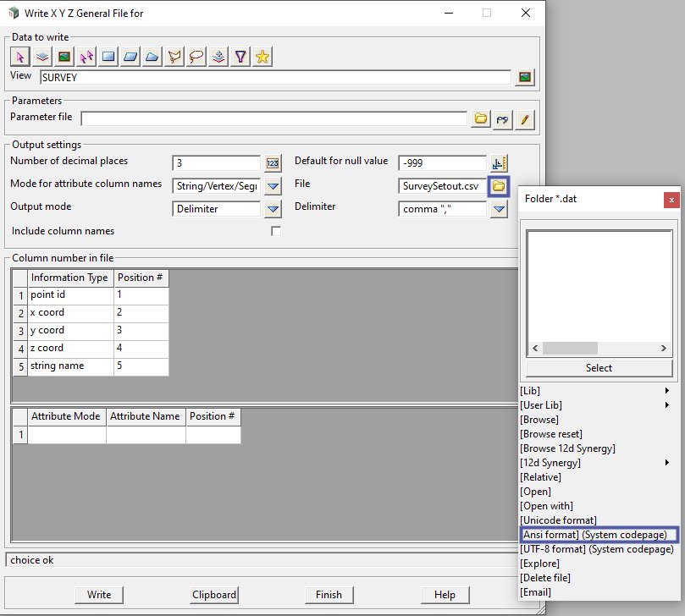Click the 123 icon next to decimal places
This screenshot has width=685, height=616.
tap(273, 163)
